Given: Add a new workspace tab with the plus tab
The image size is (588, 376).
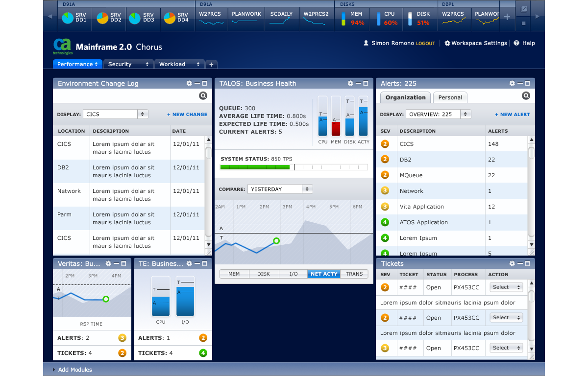Looking at the screenshot, I should click(211, 64).
